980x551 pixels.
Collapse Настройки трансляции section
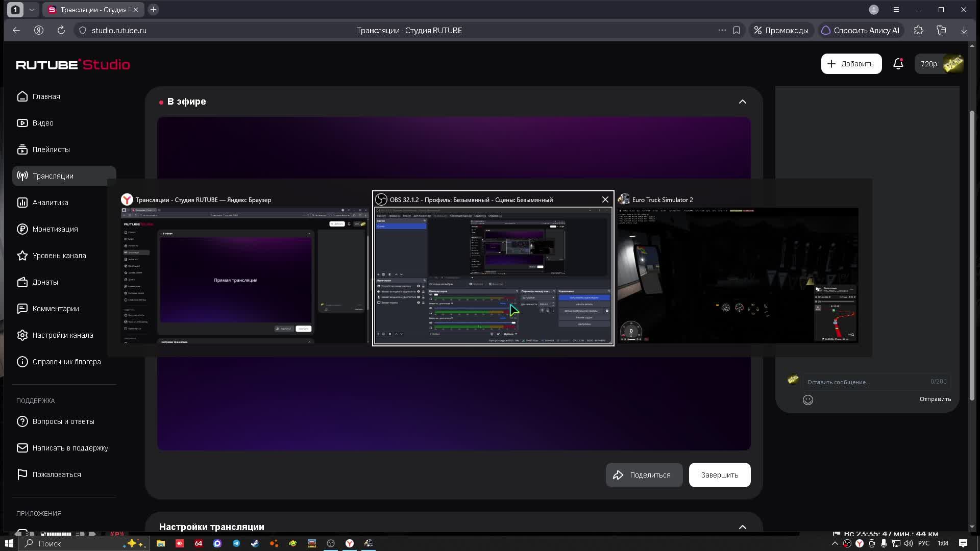click(x=743, y=527)
